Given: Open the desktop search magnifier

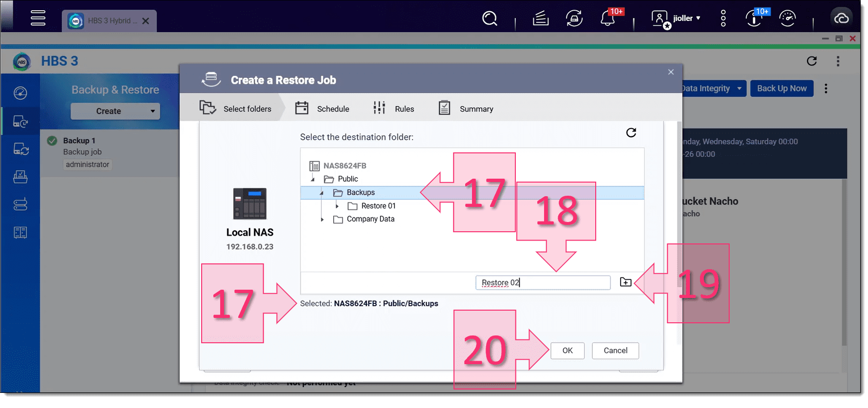Looking at the screenshot, I should [x=490, y=19].
